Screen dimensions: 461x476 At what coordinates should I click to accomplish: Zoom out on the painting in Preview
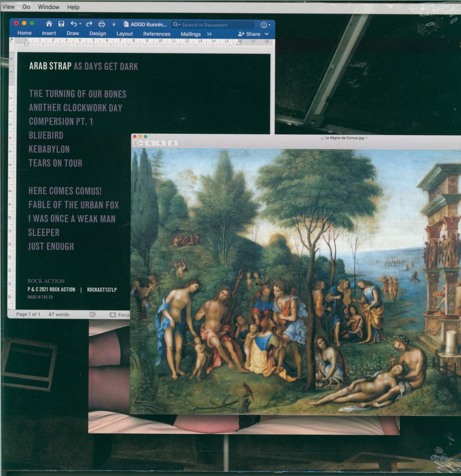[150, 143]
